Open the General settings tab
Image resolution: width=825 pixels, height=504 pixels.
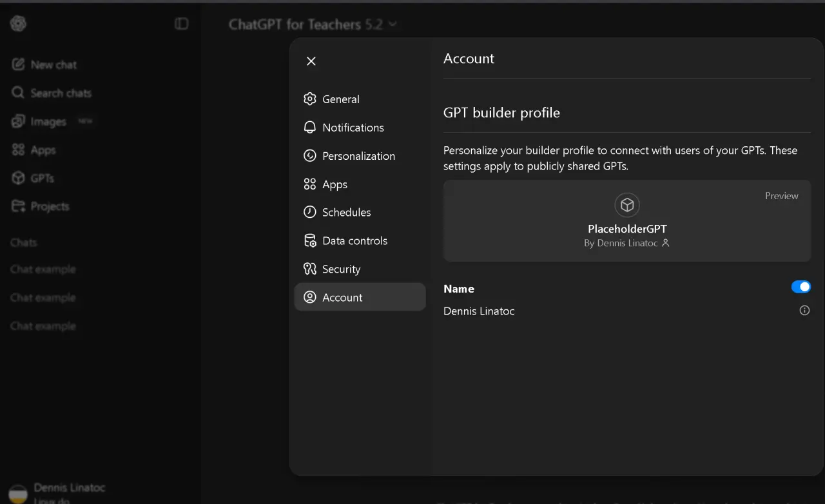360,99
